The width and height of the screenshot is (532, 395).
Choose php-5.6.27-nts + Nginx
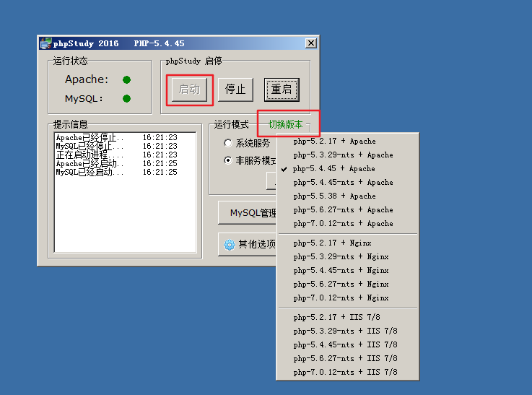(x=348, y=284)
